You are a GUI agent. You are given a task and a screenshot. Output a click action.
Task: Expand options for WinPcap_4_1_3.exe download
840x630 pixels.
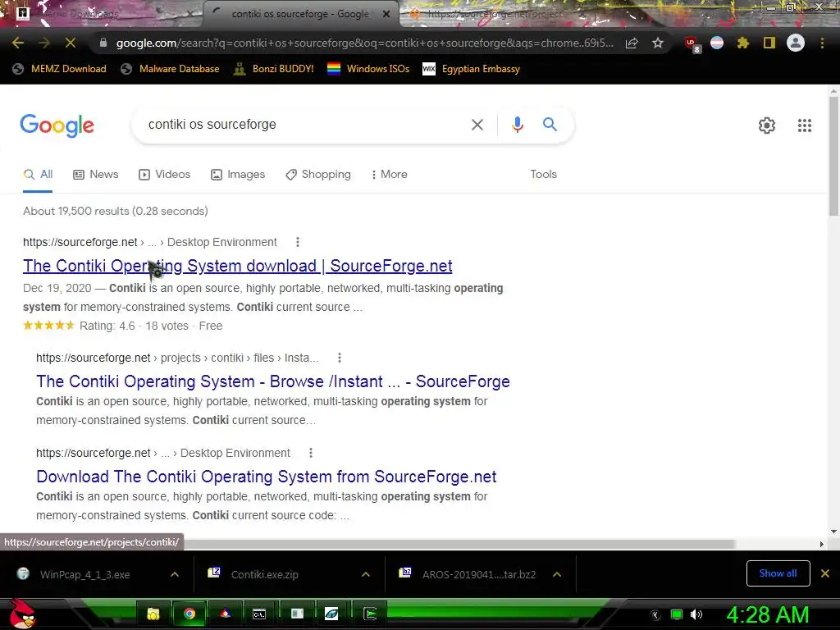(175, 574)
